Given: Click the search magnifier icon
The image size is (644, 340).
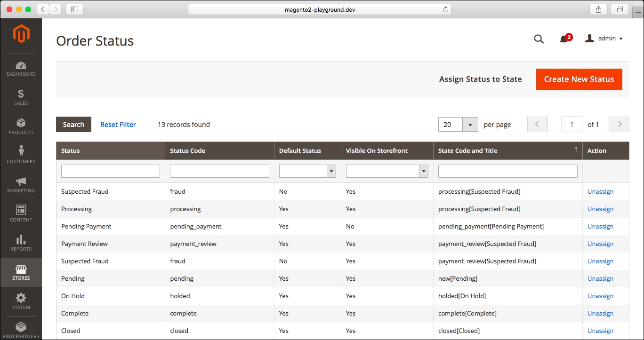Looking at the screenshot, I should click(x=539, y=39).
